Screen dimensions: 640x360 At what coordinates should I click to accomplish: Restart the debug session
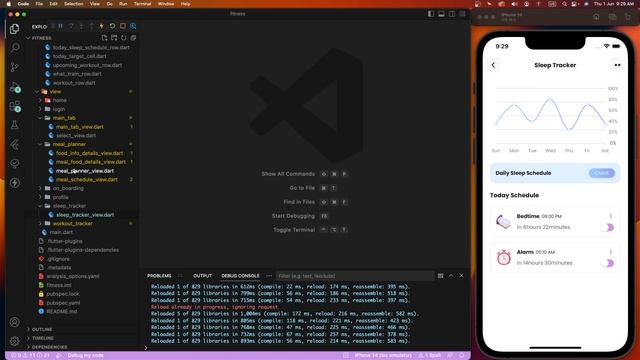(x=112, y=26)
